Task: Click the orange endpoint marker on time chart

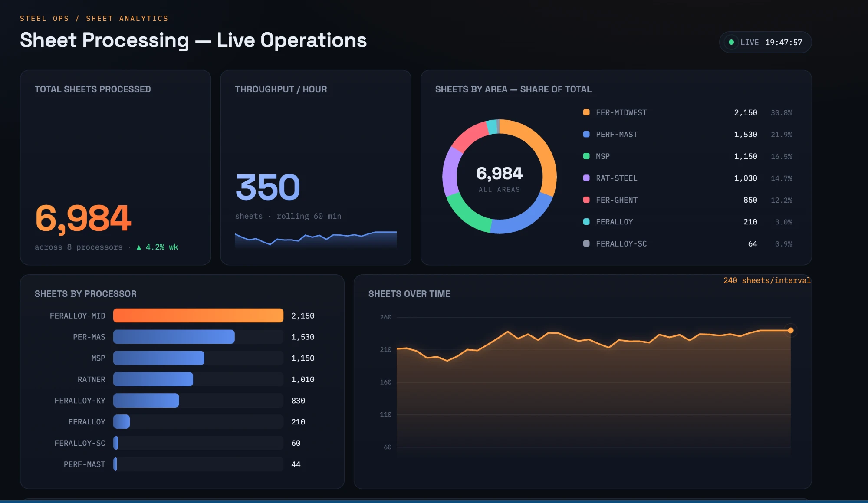Action: point(791,330)
